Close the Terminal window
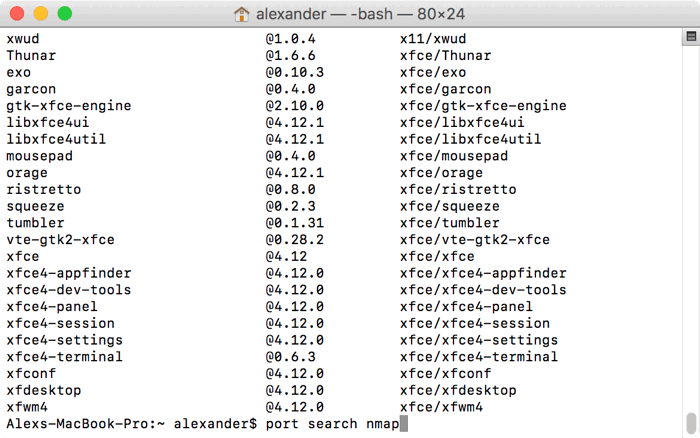The image size is (700, 438). coord(20,14)
